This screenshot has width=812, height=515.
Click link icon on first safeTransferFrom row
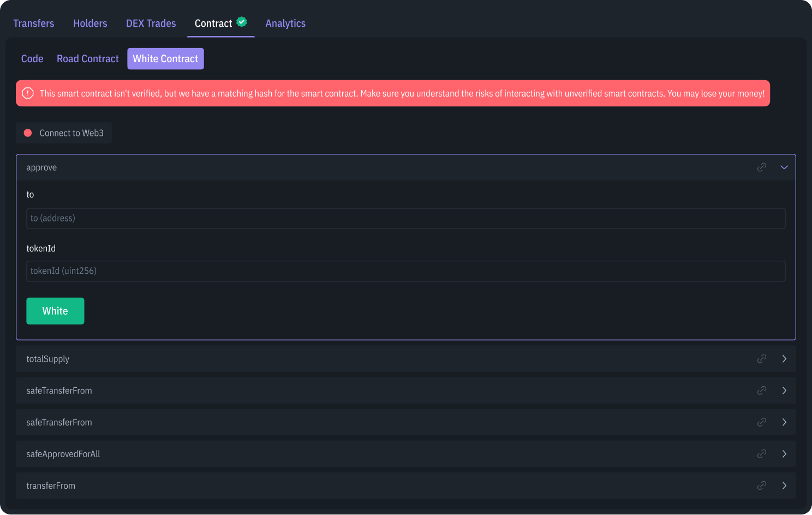pos(762,391)
